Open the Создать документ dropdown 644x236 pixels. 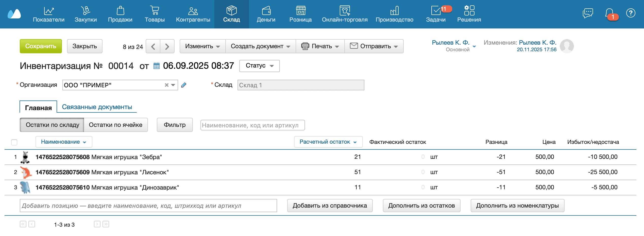pyautogui.click(x=260, y=46)
